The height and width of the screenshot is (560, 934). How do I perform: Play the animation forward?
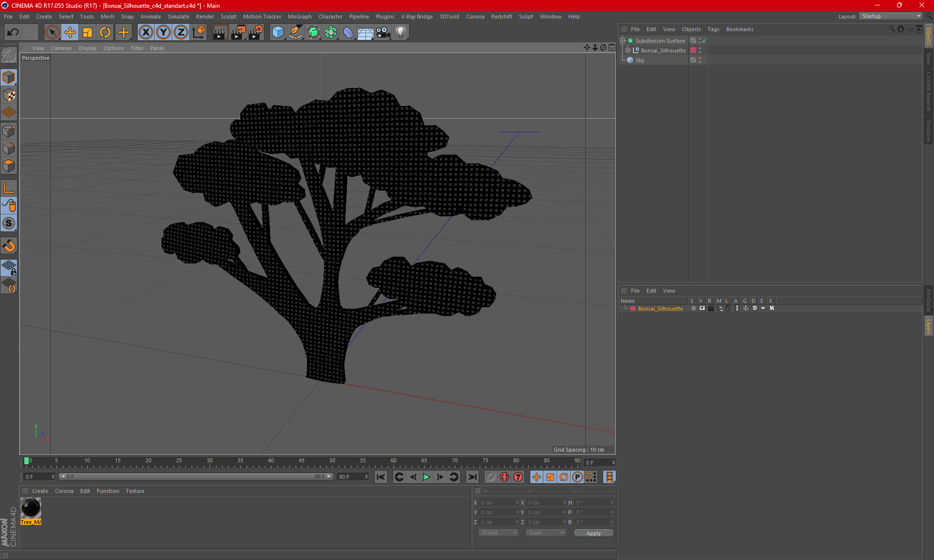tap(426, 477)
